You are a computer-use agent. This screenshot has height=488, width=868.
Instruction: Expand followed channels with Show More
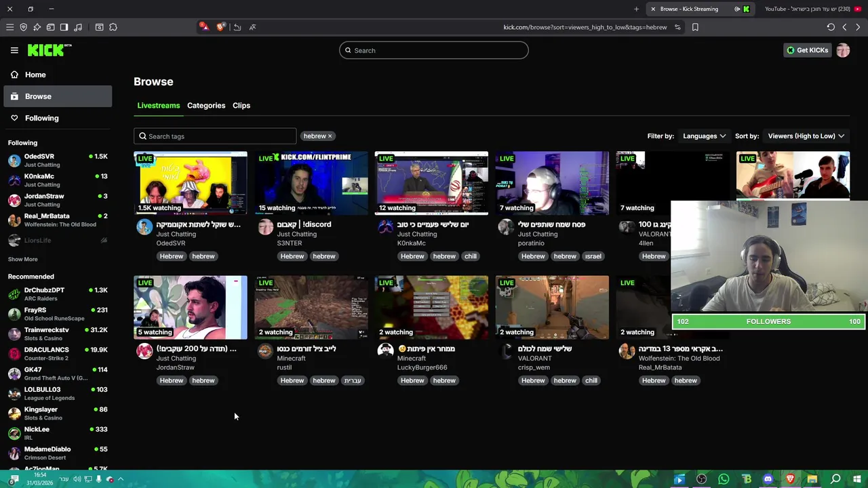[x=23, y=259]
